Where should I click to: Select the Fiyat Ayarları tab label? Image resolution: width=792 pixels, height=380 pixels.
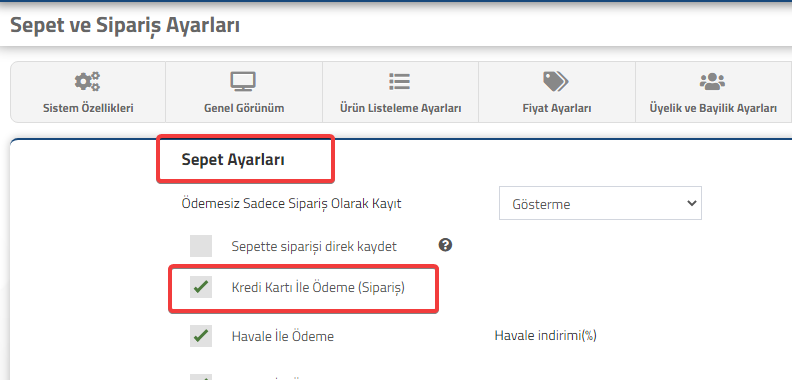pos(557,108)
